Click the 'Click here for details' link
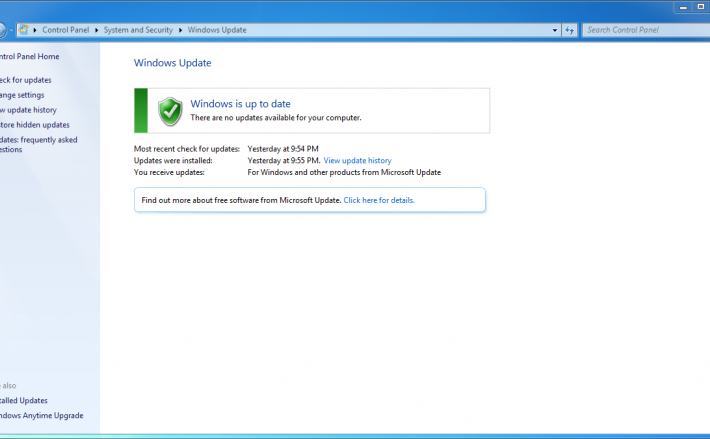710x439 pixels. pyautogui.click(x=379, y=200)
